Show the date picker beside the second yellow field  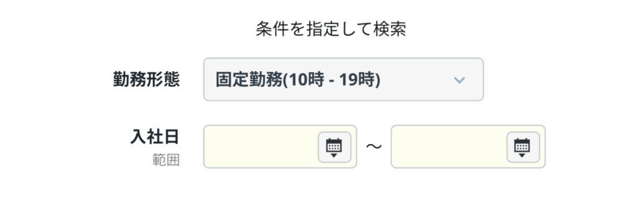click(523, 147)
